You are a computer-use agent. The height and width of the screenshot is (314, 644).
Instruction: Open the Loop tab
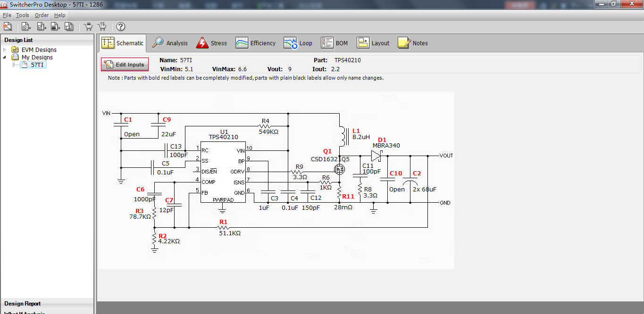tap(298, 43)
